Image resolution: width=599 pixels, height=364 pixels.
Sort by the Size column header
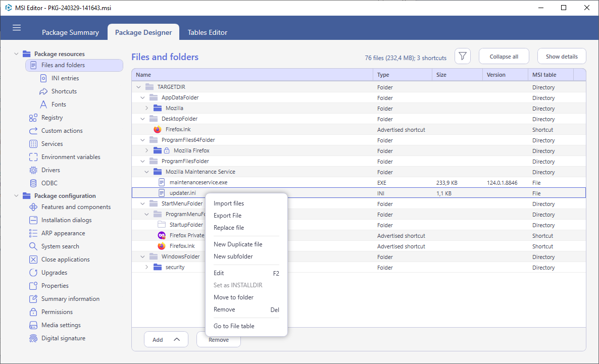tap(457, 75)
